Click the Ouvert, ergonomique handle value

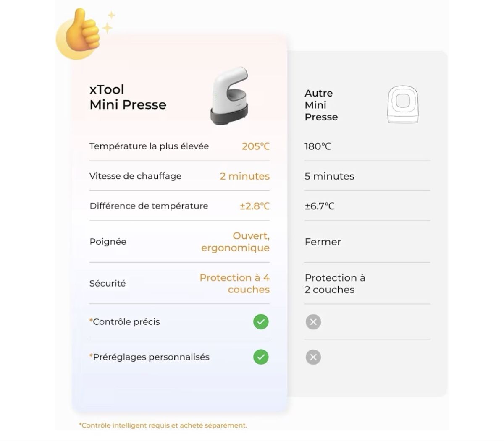235,242
